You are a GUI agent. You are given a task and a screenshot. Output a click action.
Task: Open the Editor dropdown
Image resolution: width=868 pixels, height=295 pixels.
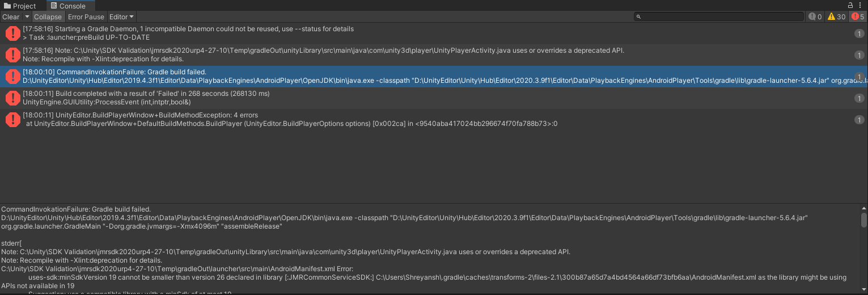coord(121,17)
